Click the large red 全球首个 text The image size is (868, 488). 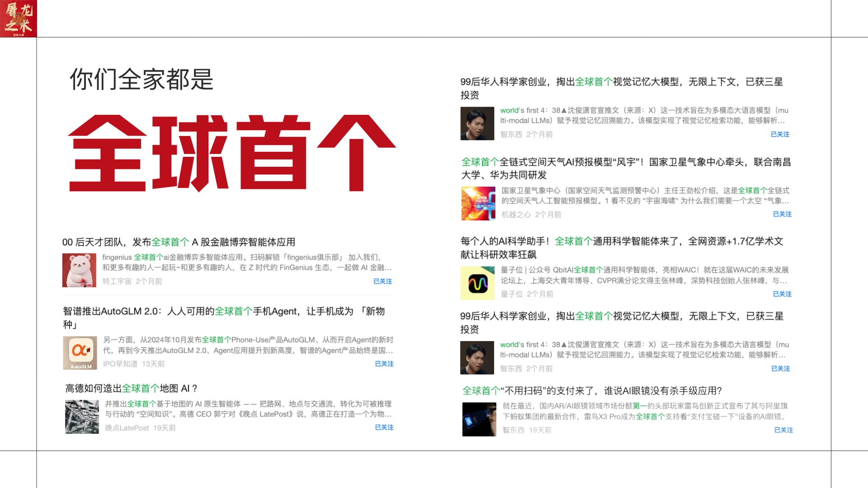pos(232,153)
